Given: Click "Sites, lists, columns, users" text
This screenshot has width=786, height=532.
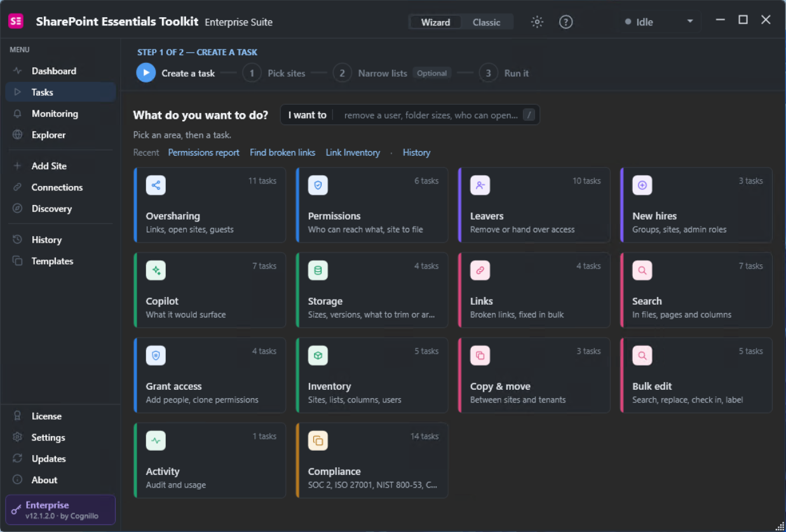Looking at the screenshot, I should pos(355,400).
